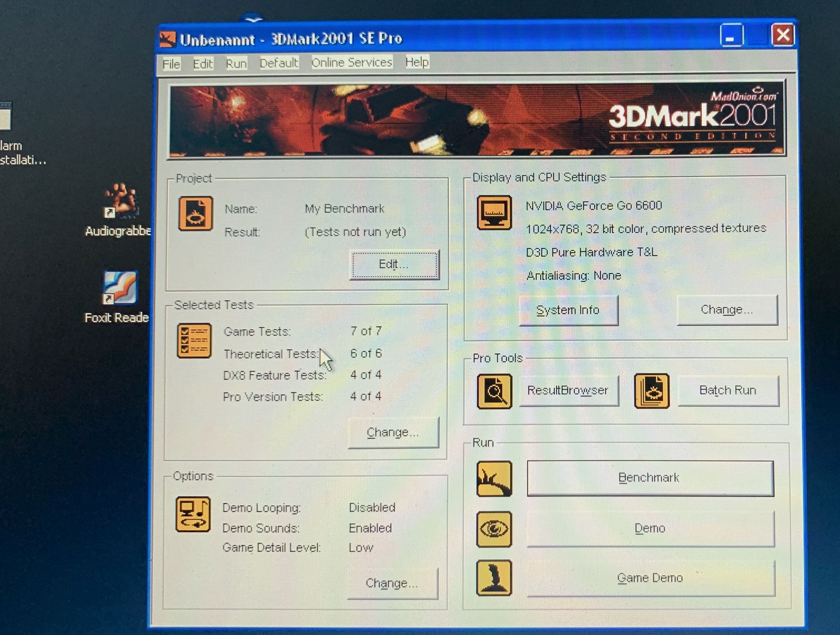The image size is (840, 635).
Task: Open the Help menu
Action: [417, 62]
